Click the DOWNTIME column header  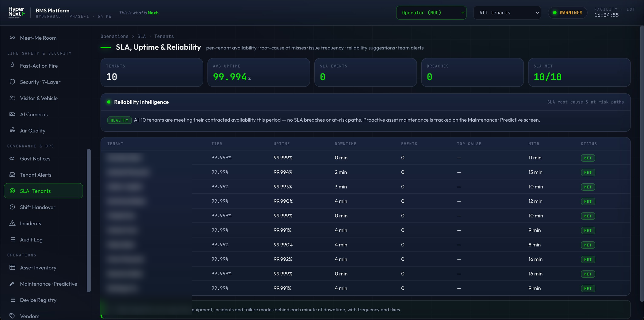[x=345, y=144]
